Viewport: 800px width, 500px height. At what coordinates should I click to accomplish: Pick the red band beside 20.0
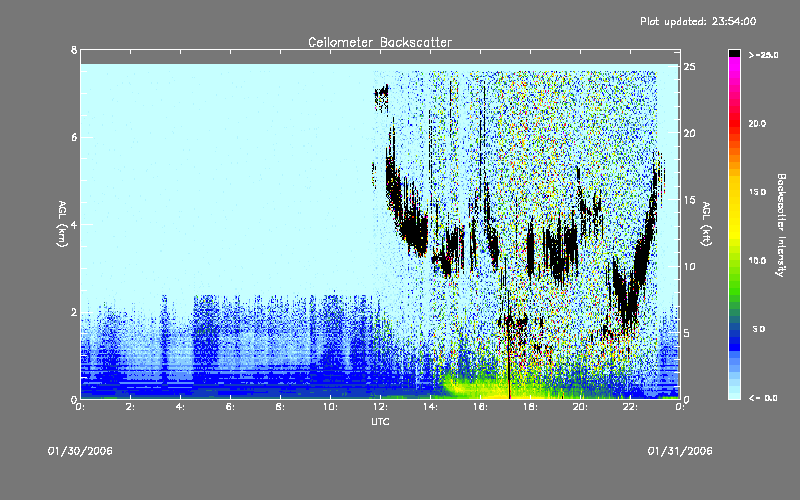(x=734, y=124)
